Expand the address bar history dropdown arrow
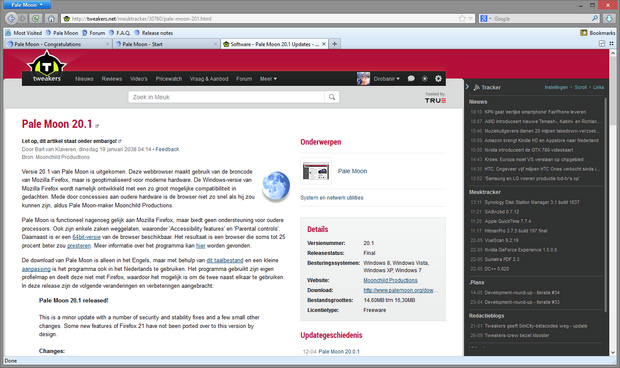The height and width of the screenshot is (368, 620). 471,18
